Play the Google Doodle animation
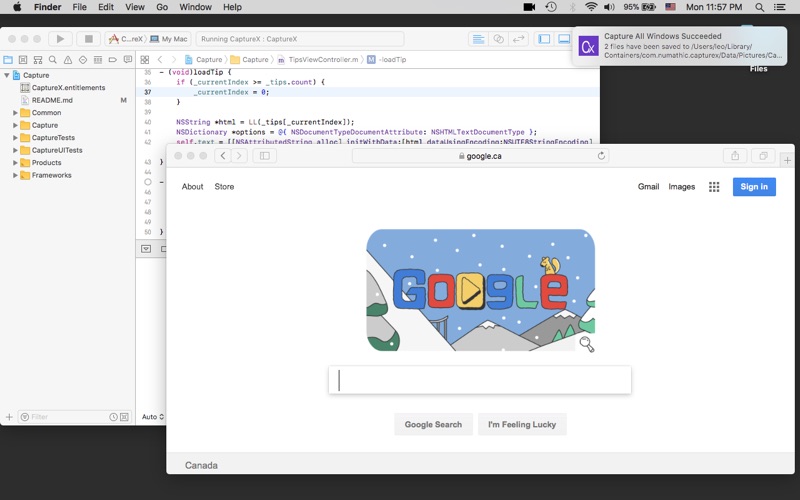Screen dimensions: 800x500 click(x=469, y=291)
